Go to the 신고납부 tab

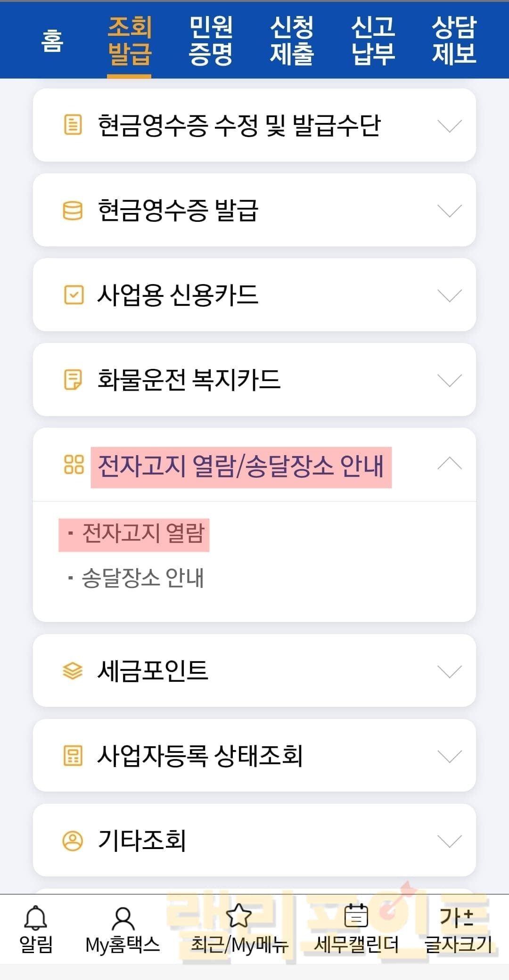pyautogui.click(x=373, y=40)
